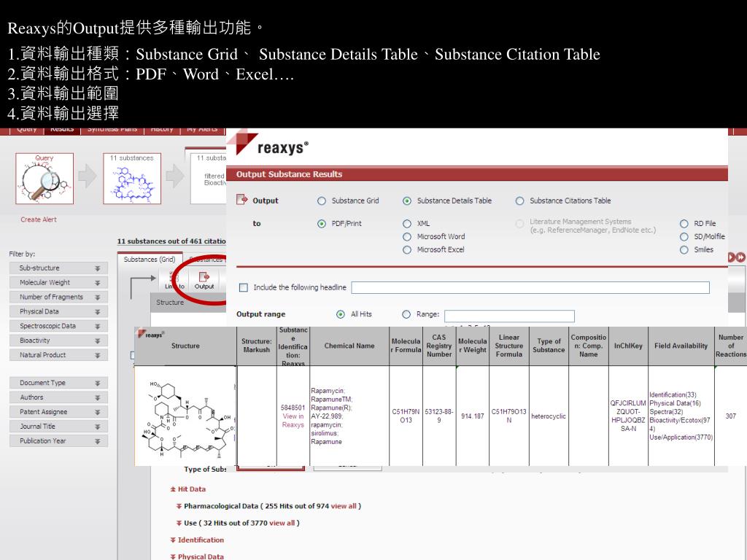The height and width of the screenshot is (560, 747).
Task: Click the Range input field
Action: tap(509, 316)
